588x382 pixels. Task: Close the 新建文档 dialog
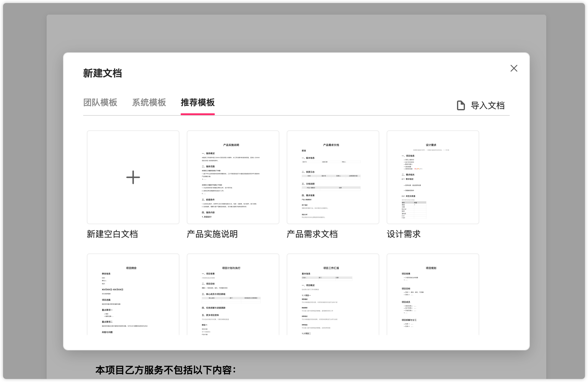514,68
